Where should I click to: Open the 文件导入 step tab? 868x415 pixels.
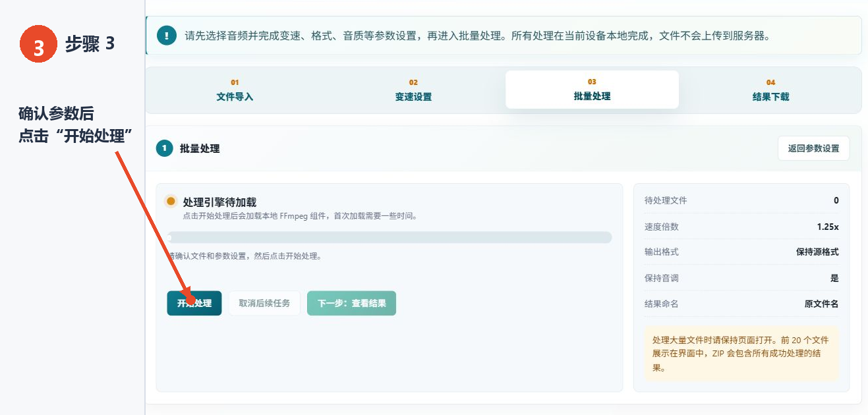(235, 90)
